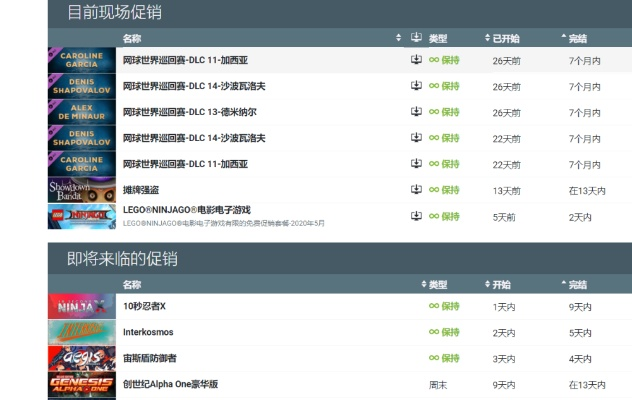
Task: Click install icon for Garcia DLC 11 started 26 days ago
Action: [416, 60]
